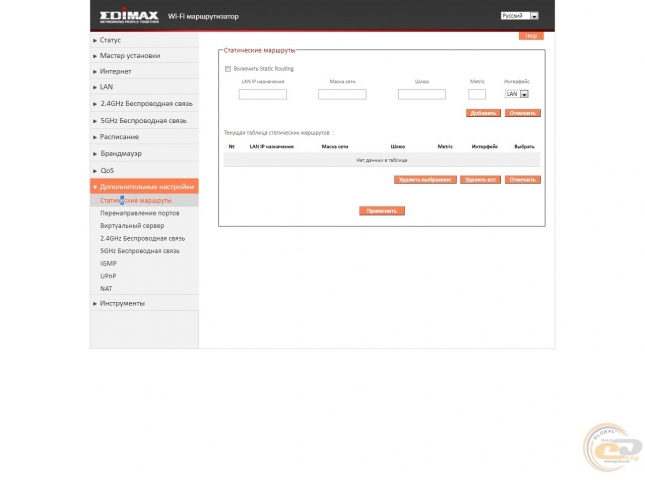Viewport: 645px width, 480px height.
Task: Open the NAT submenu item
Action: pyautogui.click(x=106, y=289)
